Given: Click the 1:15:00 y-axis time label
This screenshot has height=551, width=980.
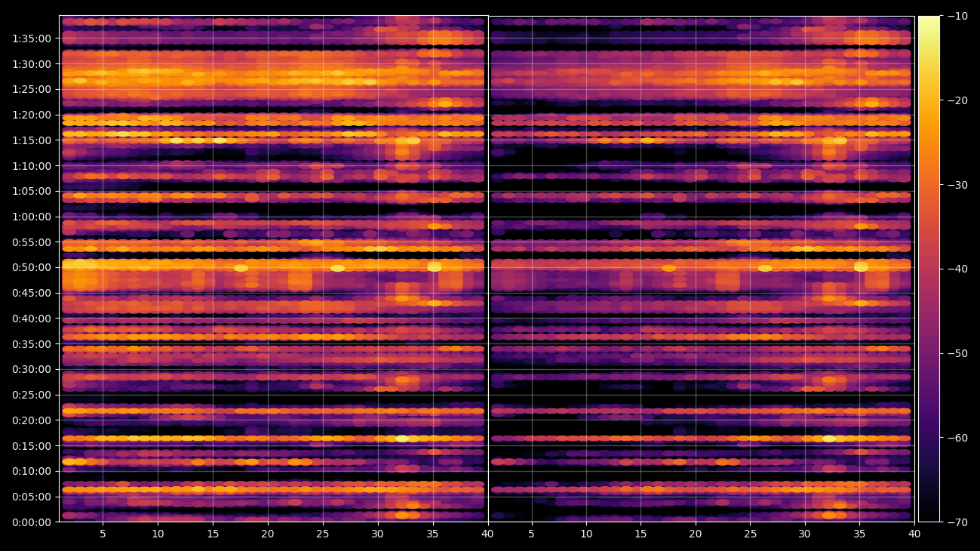Looking at the screenshot, I should pos(32,140).
